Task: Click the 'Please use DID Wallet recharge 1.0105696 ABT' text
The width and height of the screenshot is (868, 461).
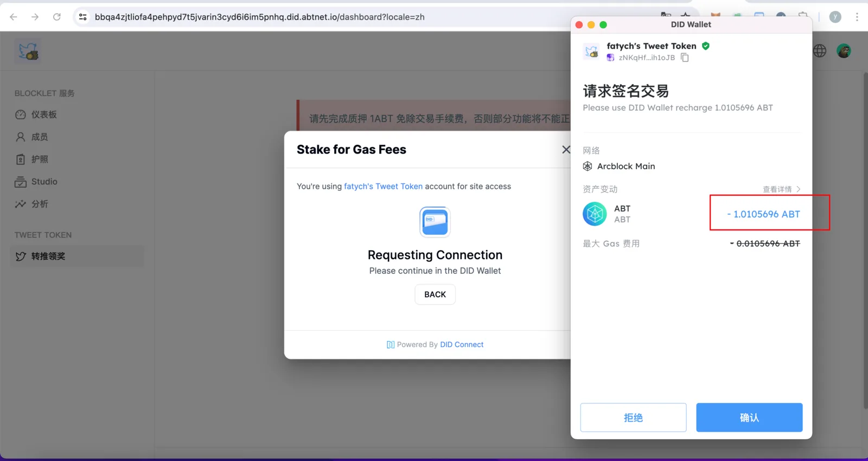Action: 678,107
